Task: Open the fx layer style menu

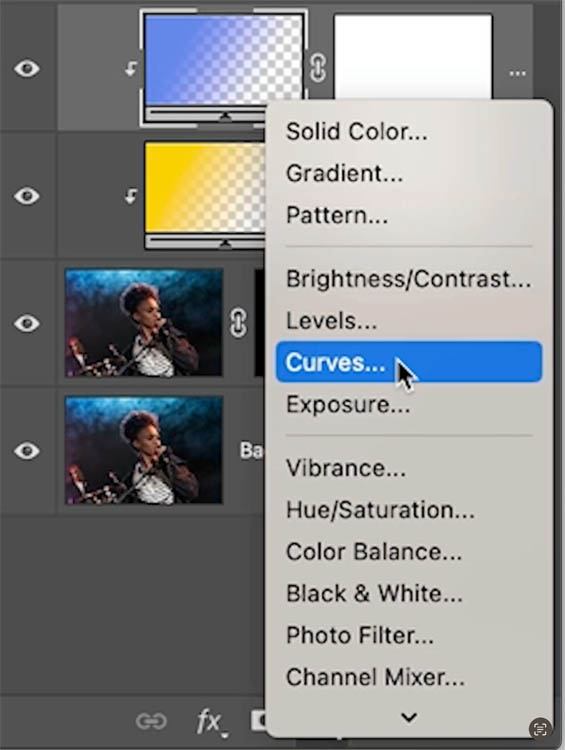Action: [211, 723]
